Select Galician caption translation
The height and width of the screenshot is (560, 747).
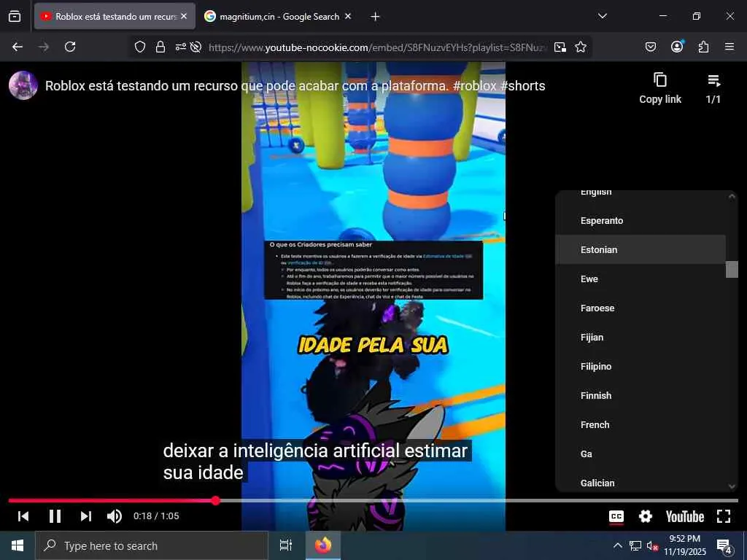pos(640,482)
